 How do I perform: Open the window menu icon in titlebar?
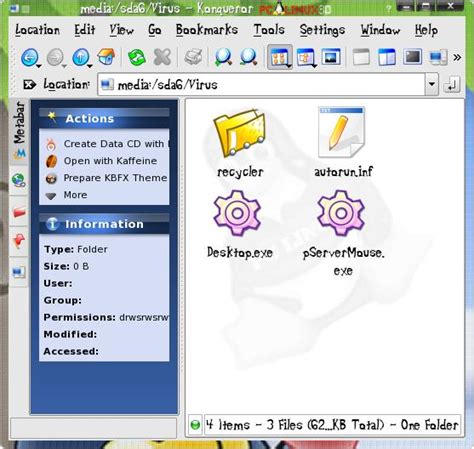[15, 8]
